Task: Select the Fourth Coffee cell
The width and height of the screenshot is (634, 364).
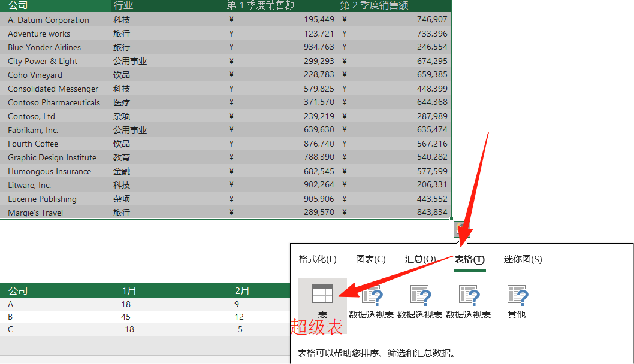Action: point(33,144)
